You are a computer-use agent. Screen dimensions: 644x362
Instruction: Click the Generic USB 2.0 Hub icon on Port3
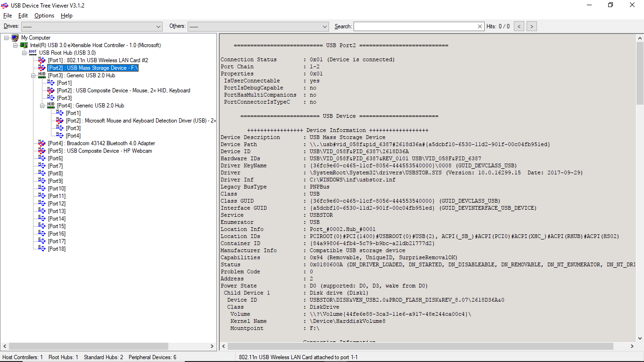[42, 75]
